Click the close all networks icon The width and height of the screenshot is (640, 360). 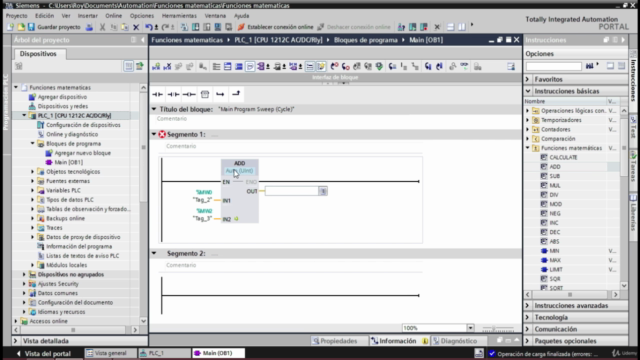239,66
